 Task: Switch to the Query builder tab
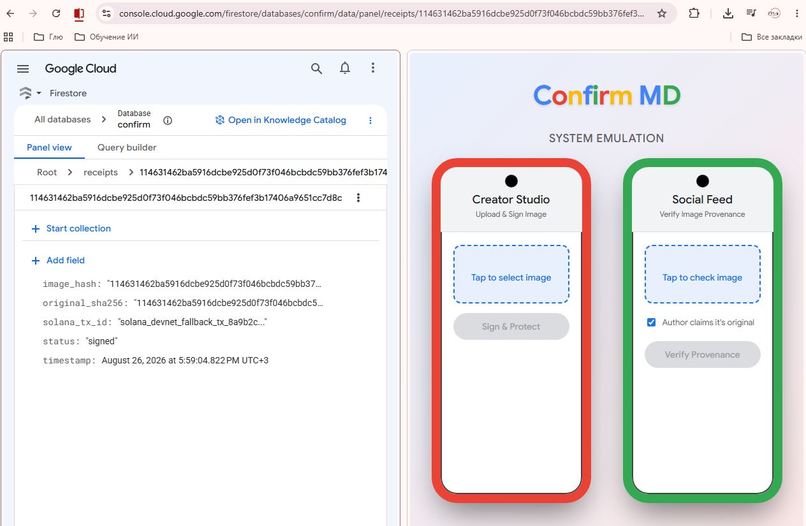[x=127, y=148]
